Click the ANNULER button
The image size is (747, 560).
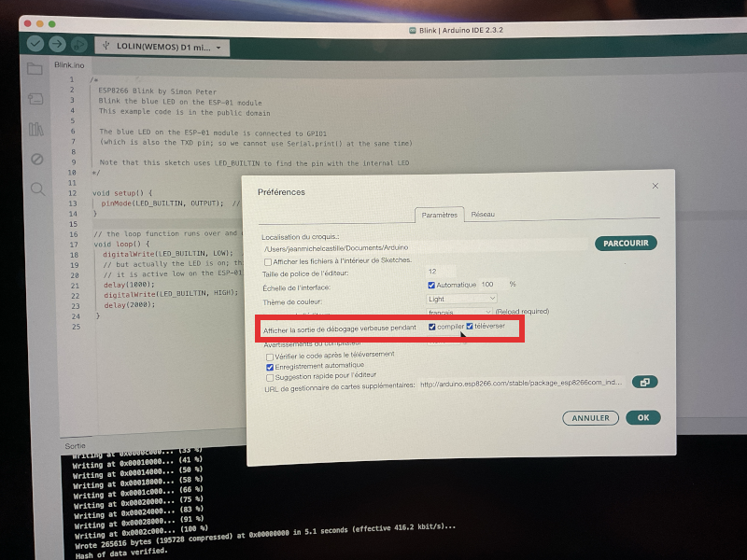click(x=590, y=417)
